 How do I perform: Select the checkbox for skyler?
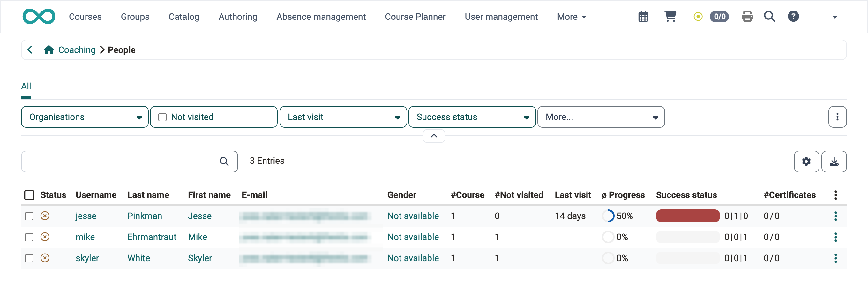pos(29,258)
